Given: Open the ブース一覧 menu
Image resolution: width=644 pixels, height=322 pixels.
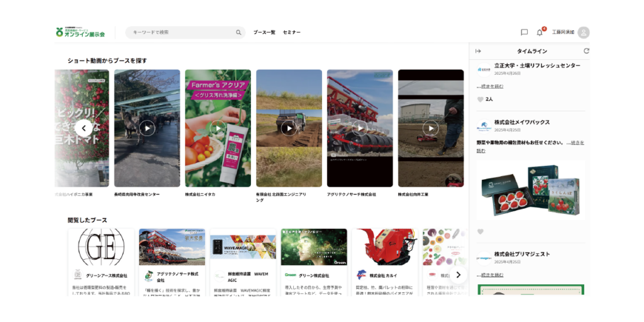Looking at the screenshot, I should coord(264,33).
